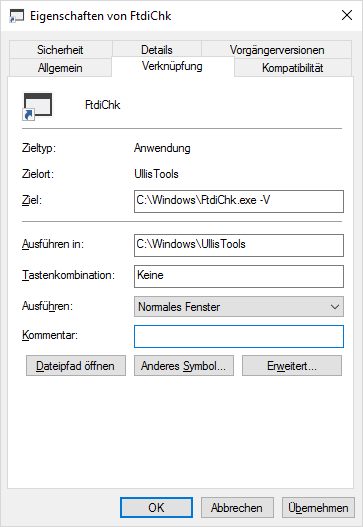Viewport: 363px width, 527px height.
Task: Click the FtdiChk shortcut icon
Action: tap(38, 106)
